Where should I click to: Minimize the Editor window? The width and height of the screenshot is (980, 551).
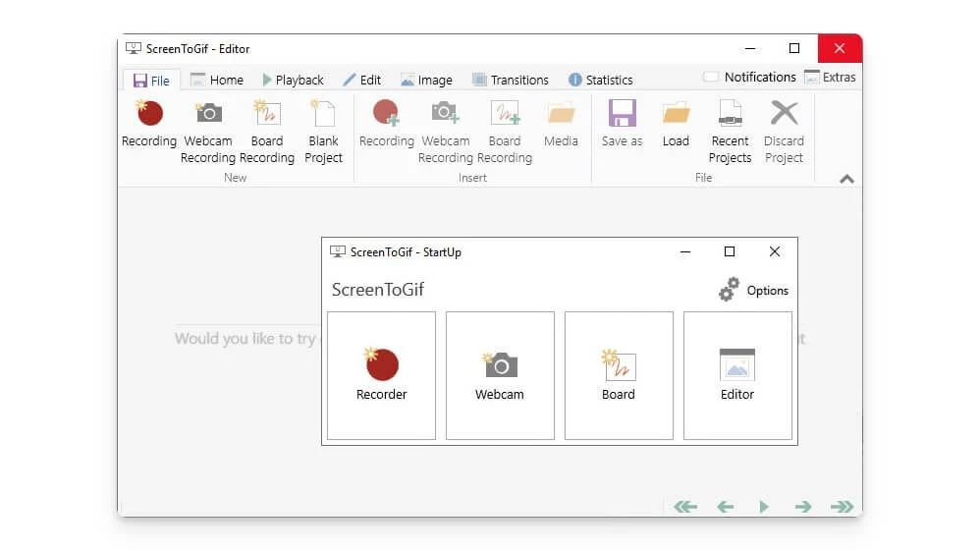pyautogui.click(x=750, y=48)
